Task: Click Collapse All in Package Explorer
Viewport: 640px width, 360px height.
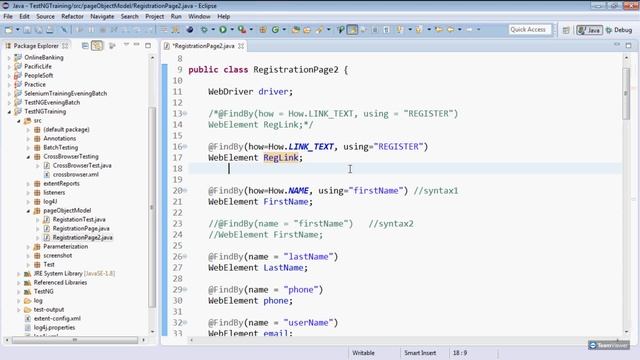Action: pyautogui.click(x=85, y=46)
